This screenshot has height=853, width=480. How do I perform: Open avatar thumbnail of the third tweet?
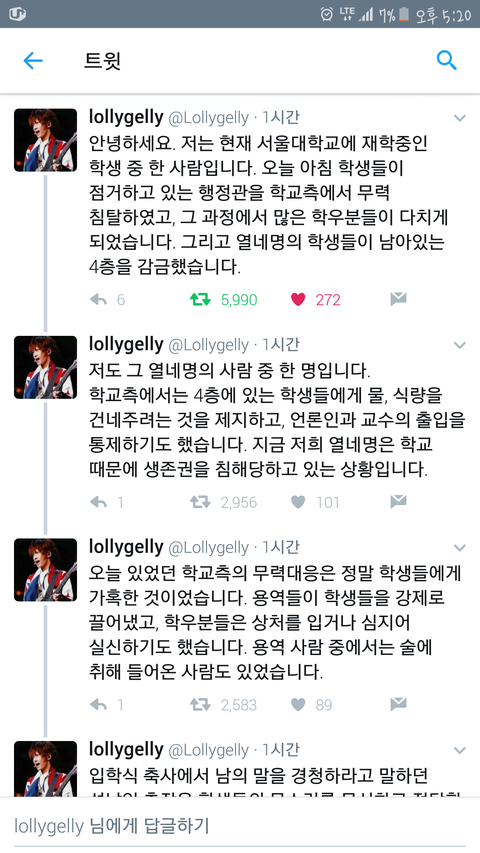click(45, 570)
